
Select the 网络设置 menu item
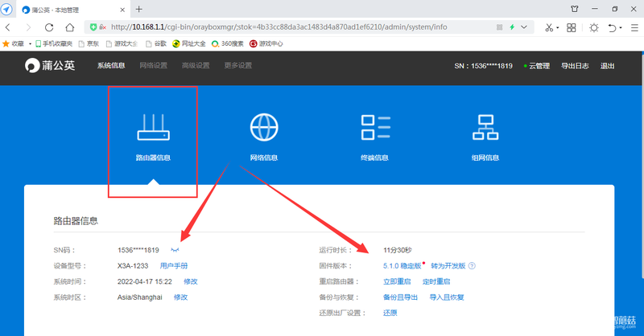point(153,66)
